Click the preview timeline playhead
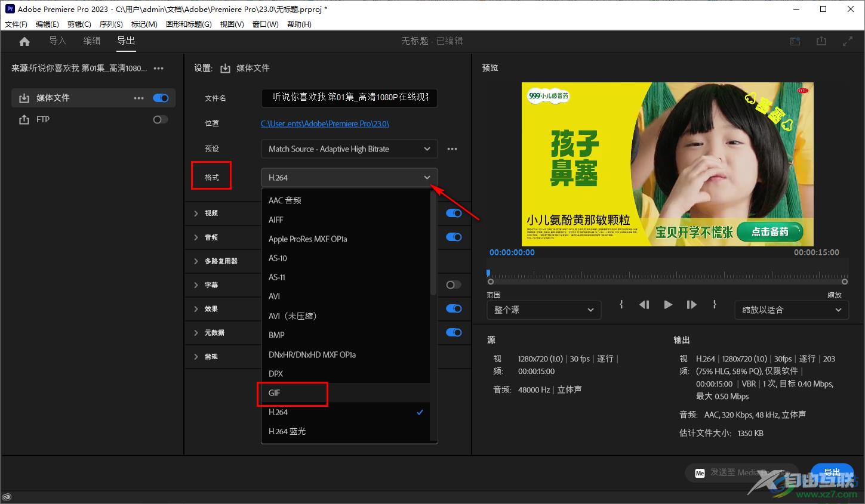 coord(488,273)
